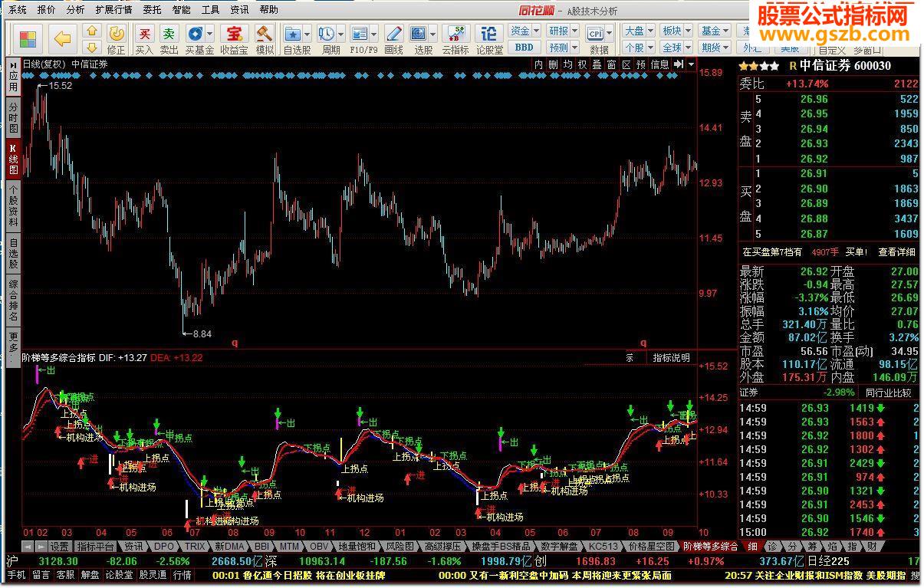This screenshot has height=588, width=924.
Task: Expand the 自选股 dropdown arrow
Action: coord(308,34)
